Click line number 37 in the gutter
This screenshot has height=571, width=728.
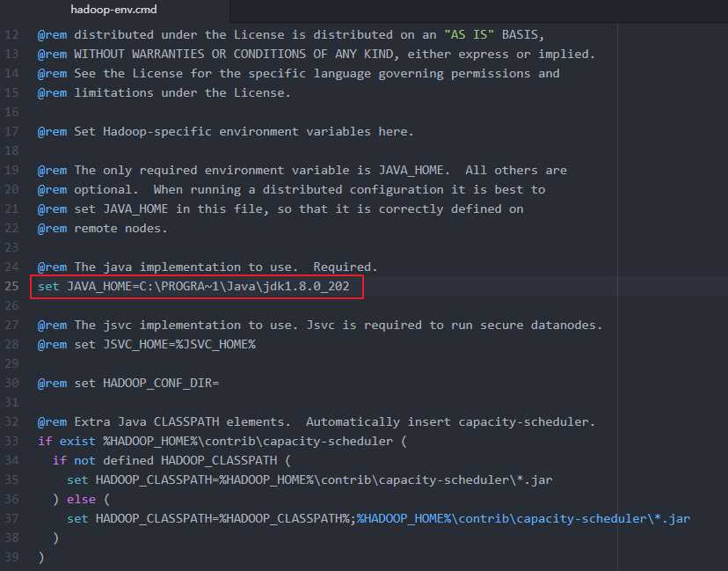[x=11, y=518]
